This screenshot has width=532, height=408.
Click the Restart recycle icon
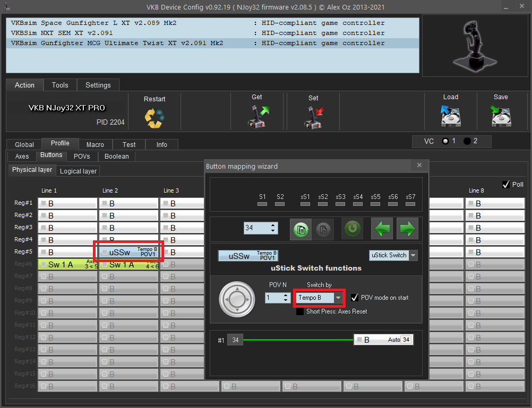[x=155, y=118]
